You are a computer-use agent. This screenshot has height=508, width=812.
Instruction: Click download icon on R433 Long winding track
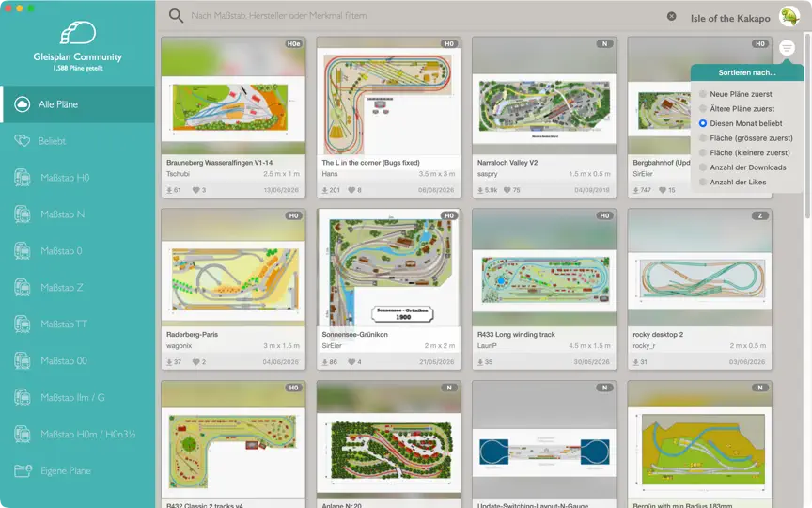480,362
